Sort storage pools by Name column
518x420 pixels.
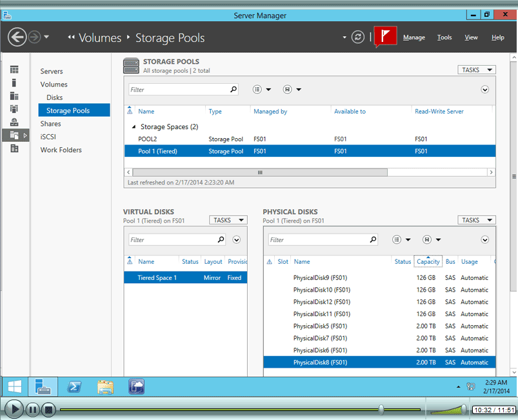[x=146, y=112]
